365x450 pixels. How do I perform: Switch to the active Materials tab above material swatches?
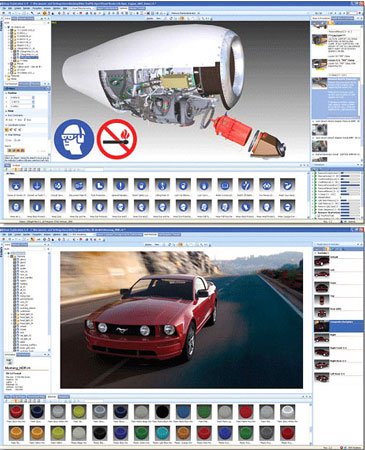52,397
